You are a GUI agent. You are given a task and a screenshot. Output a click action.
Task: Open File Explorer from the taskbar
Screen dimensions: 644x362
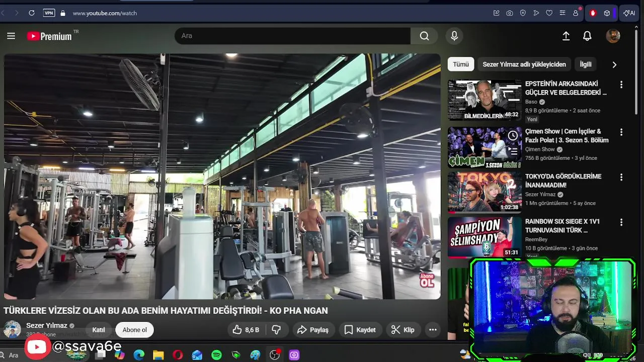[158, 355]
